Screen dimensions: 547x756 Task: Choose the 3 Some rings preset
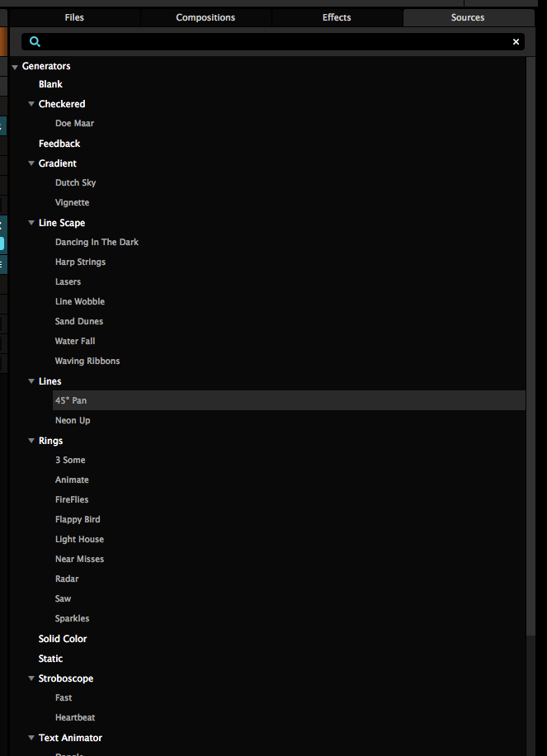[70, 460]
